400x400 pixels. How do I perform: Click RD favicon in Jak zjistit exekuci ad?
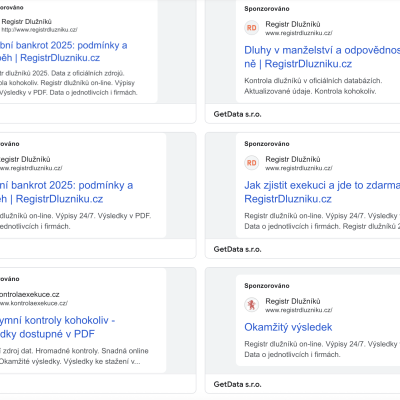(x=252, y=163)
